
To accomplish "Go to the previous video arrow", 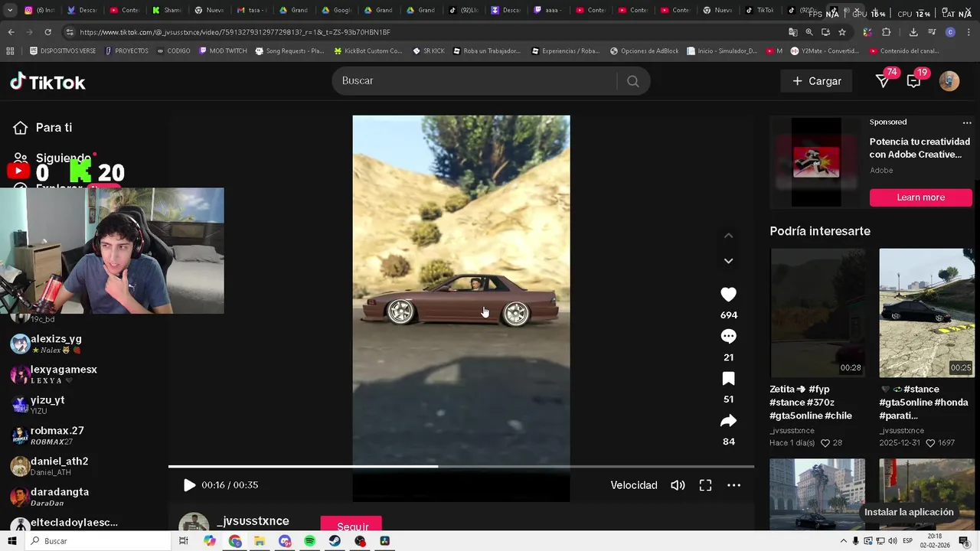I will pyautogui.click(x=729, y=236).
